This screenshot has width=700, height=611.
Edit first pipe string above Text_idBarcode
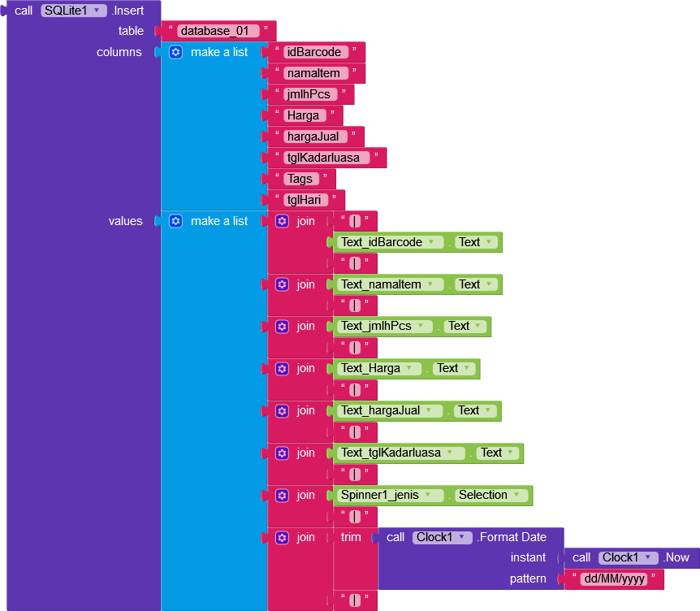pyautogui.click(x=354, y=222)
